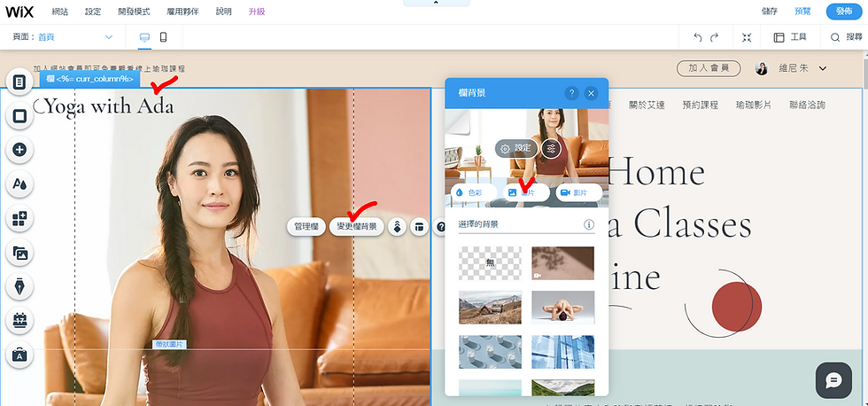Click 預覽 to preview the site

pyautogui.click(x=802, y=12)
